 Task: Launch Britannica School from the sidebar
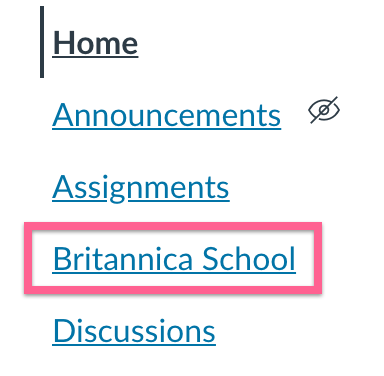point(174,259)
